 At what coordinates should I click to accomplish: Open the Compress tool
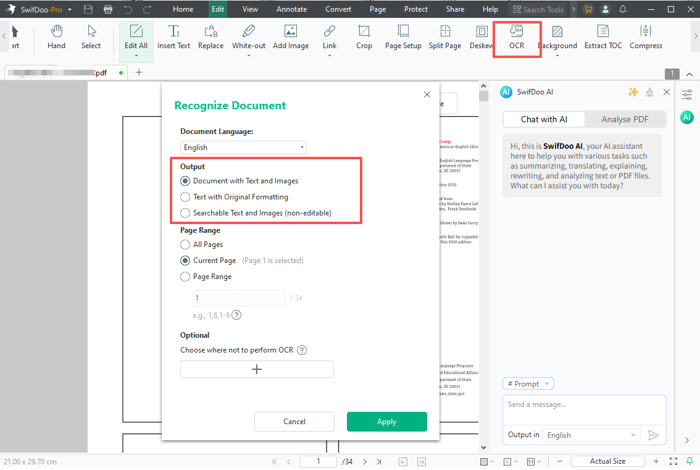coord(646,37)
